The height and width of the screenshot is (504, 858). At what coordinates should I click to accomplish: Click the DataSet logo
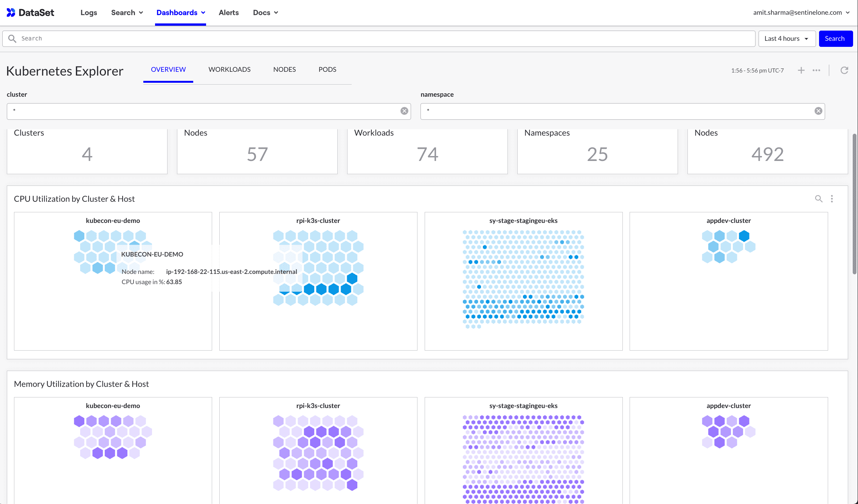point(31,12)
